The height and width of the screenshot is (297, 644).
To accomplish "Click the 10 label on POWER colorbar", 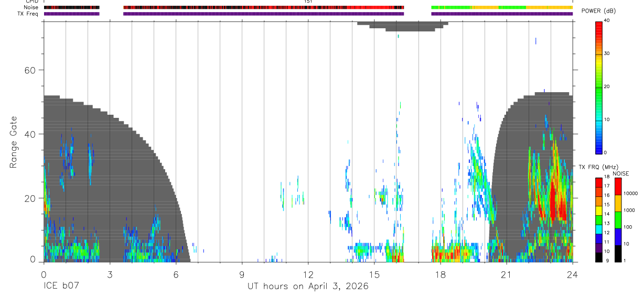I will [x=606, y=119].
